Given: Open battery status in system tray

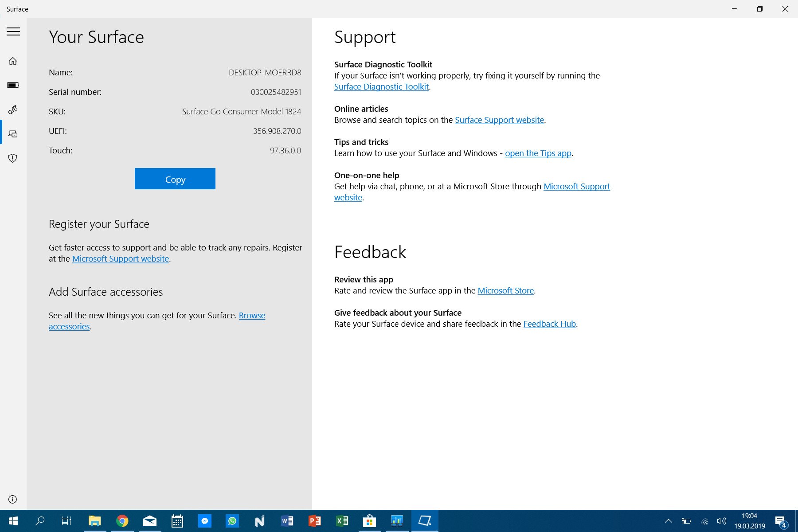Looking at the screenshot, I should (686, 521).
